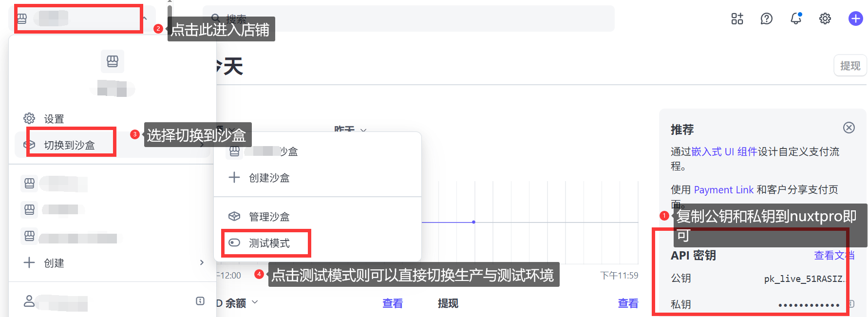This screenshot has width=868, height=317.
Task: Click the blue plus create button
Action: pyautogui.click(x=855, y=19)
